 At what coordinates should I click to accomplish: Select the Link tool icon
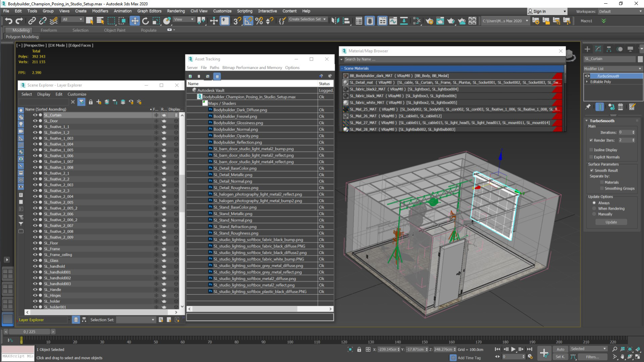pyautogui.click(x=32, y=21)
